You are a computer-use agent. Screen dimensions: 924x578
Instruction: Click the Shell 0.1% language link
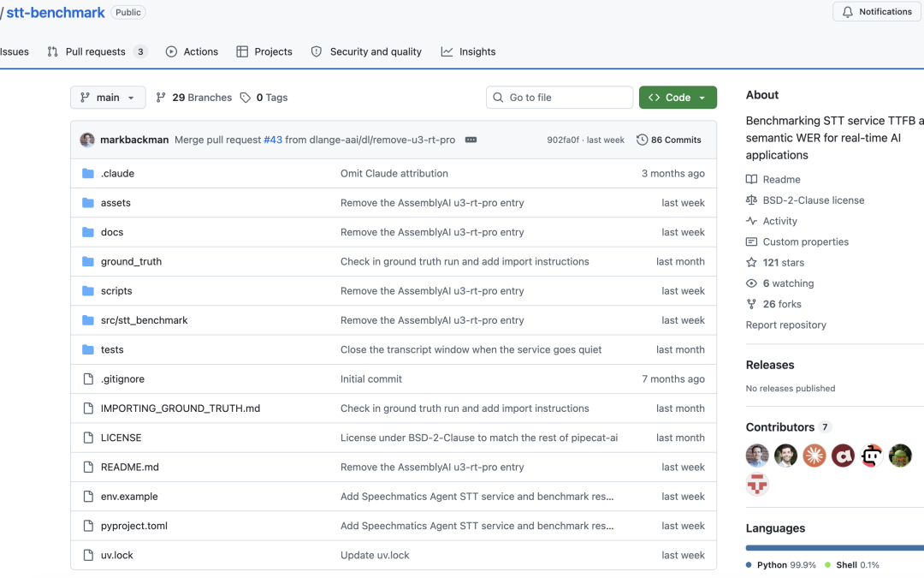pos(852,565)
